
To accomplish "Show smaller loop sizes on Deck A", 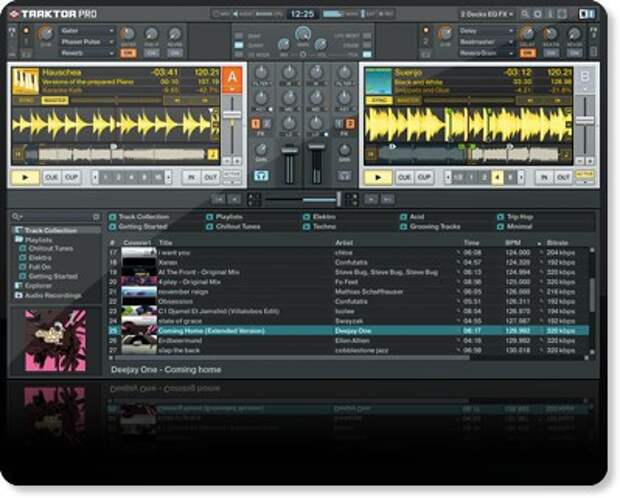I will (x=95, y=177).
